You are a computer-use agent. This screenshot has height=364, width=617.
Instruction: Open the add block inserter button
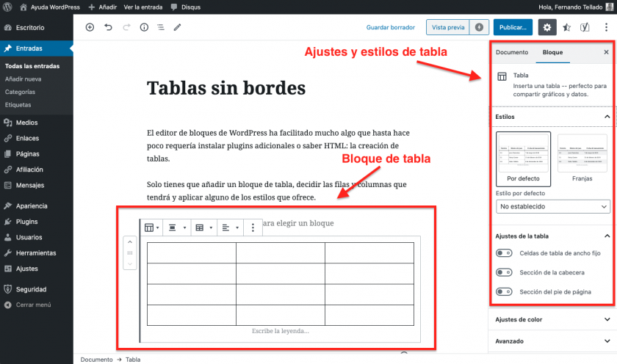[90, 27]
